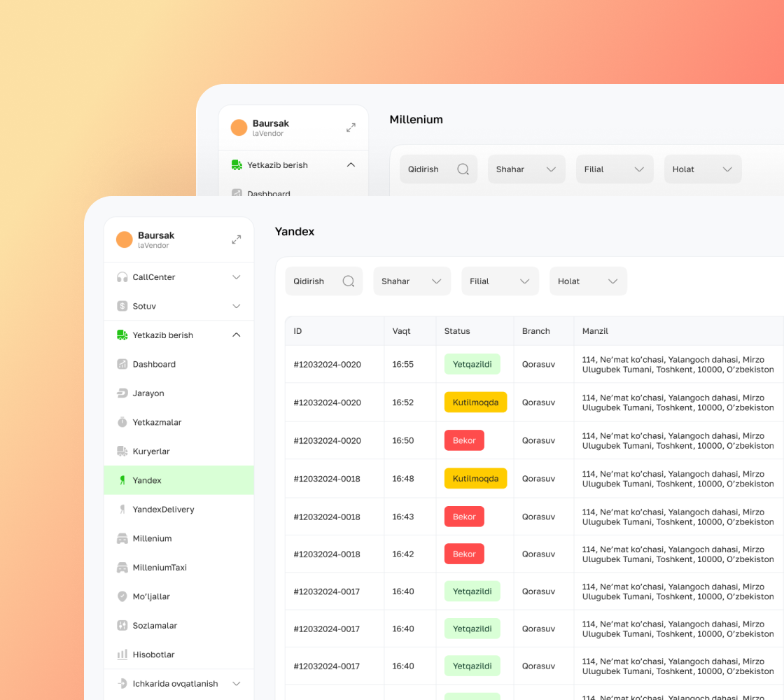Click the search magnifier in Yandex window
This screenshot has width=784, height=700.
[349, 281]
